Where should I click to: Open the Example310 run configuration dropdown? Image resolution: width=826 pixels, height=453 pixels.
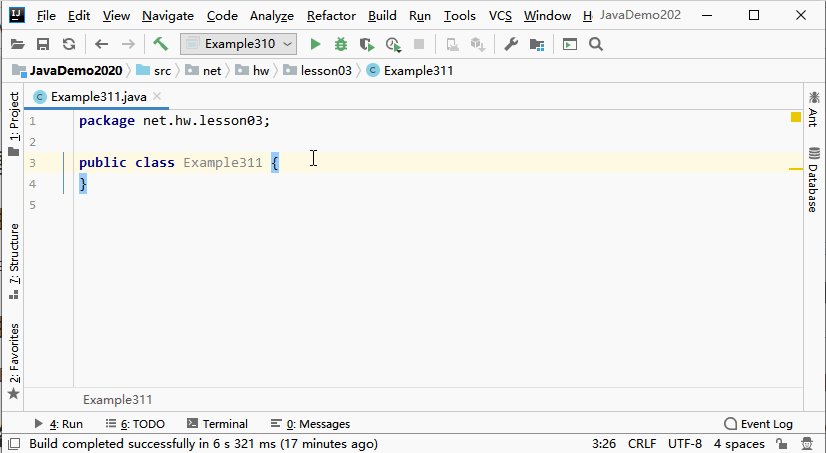coord(238,44)
